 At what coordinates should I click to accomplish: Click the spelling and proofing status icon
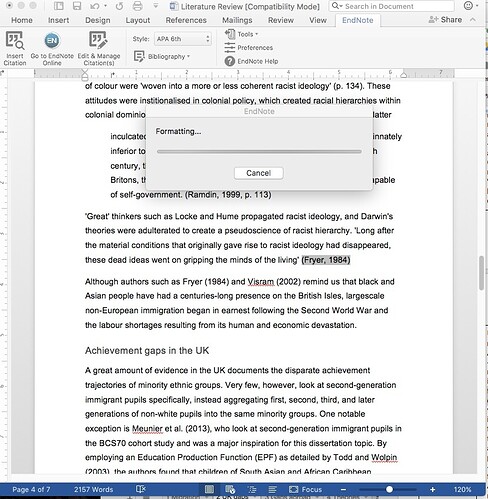pos(141,489)
